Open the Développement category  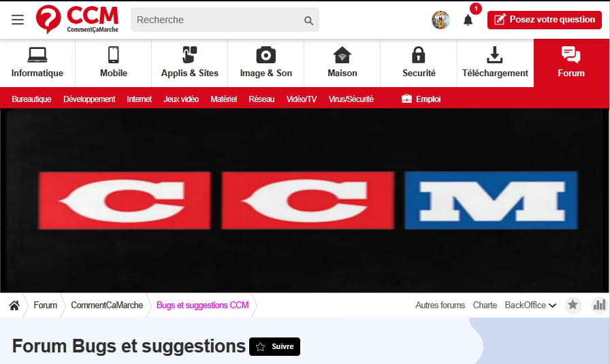89,99
